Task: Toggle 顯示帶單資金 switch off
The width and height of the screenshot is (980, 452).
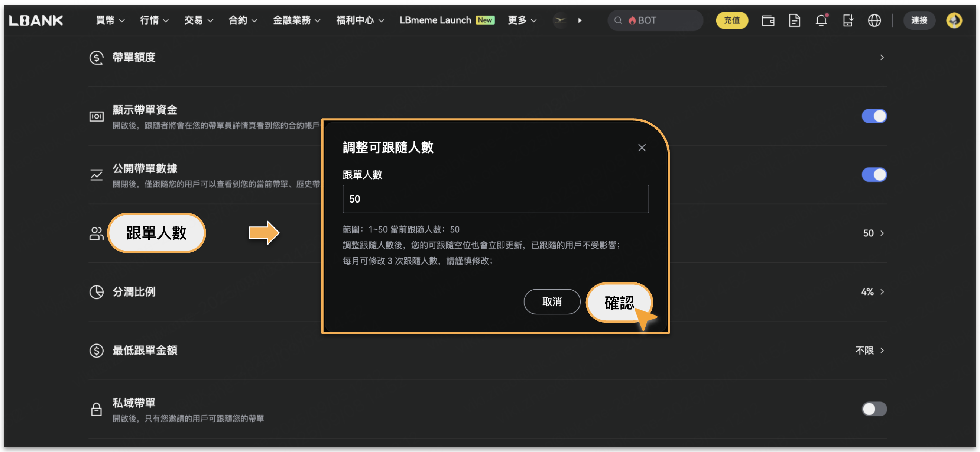Action: [874, 116]
